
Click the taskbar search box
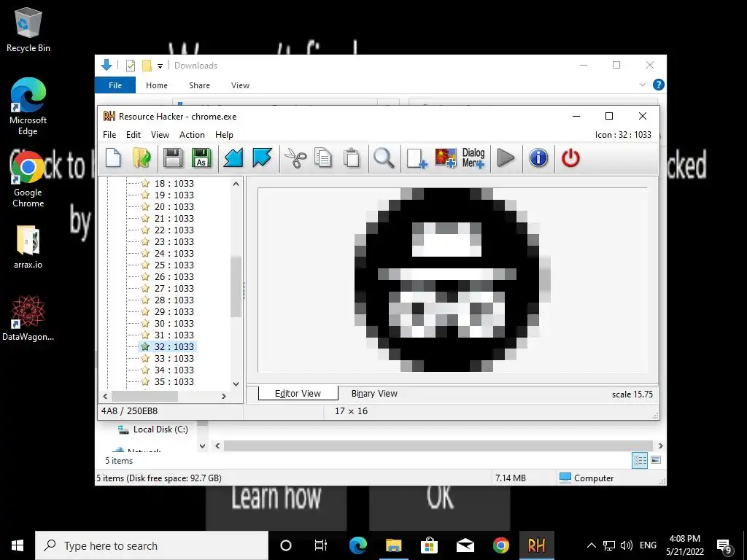click(x=152, y=545)
